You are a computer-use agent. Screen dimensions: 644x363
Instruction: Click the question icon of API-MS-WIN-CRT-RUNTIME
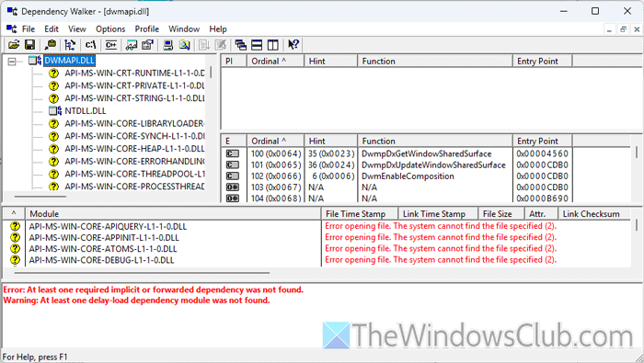pyautogui.click(x=53, y=74)
